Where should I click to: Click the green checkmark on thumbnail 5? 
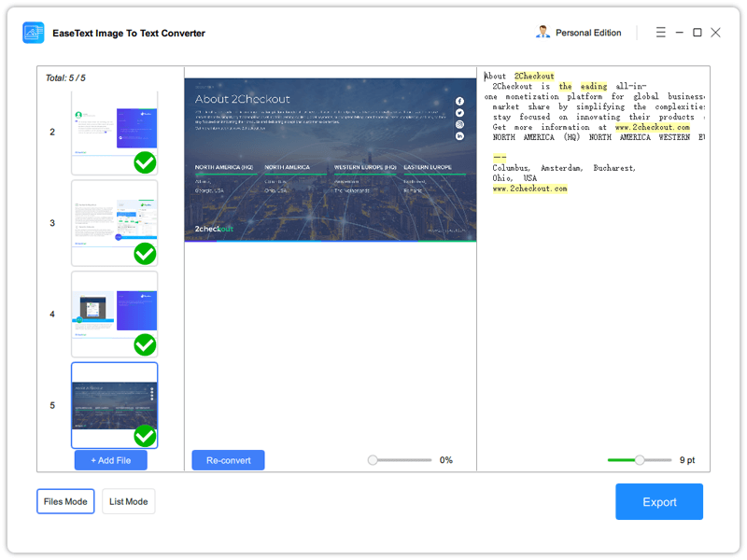coord(145,436)
